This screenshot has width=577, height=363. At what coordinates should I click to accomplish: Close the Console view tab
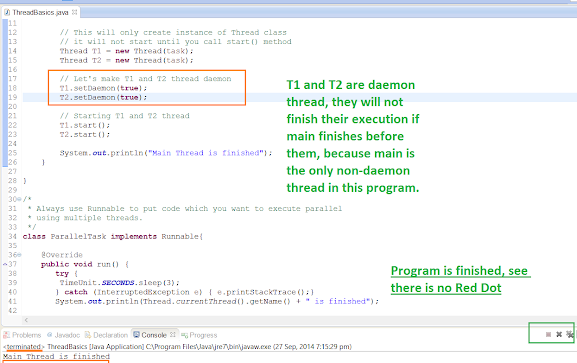[x=173, y=334]
